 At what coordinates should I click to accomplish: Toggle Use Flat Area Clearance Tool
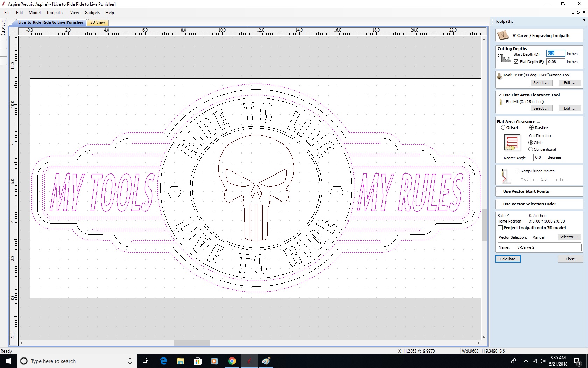tap(500, 95)
